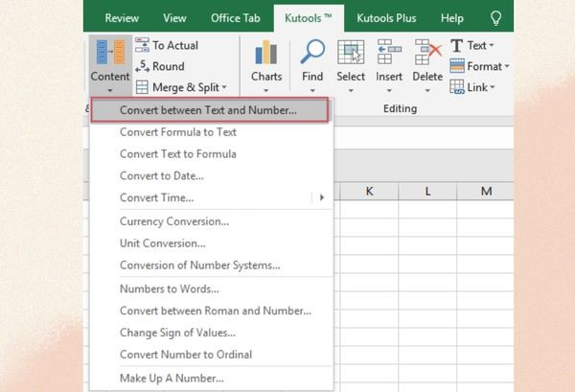575x392 pixels.
Task: Select Make Up A Number item
Action: tap(212, 378)
